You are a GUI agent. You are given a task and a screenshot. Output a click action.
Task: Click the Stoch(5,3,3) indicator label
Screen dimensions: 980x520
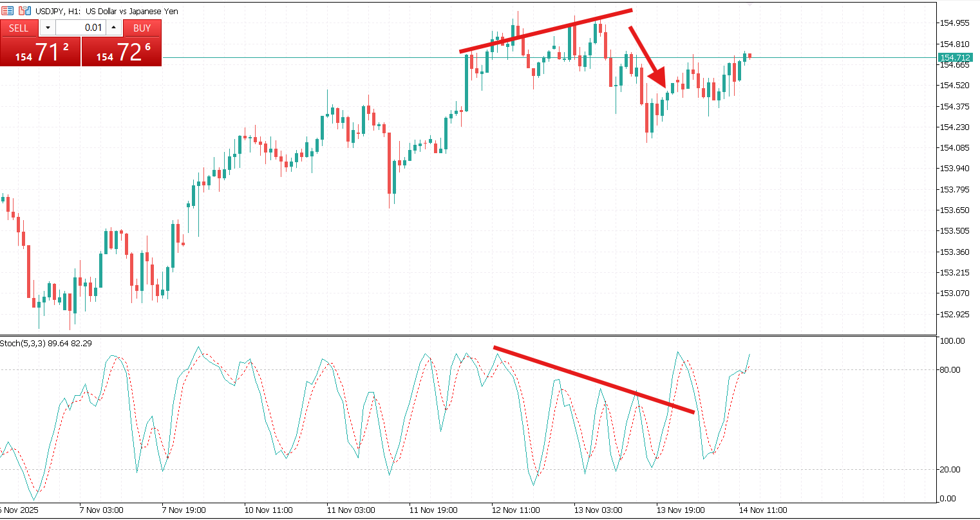[x=46, y=343]
